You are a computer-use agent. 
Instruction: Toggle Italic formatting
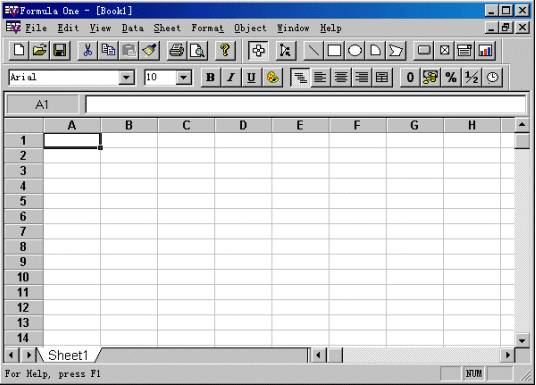[x=231, y=77]
